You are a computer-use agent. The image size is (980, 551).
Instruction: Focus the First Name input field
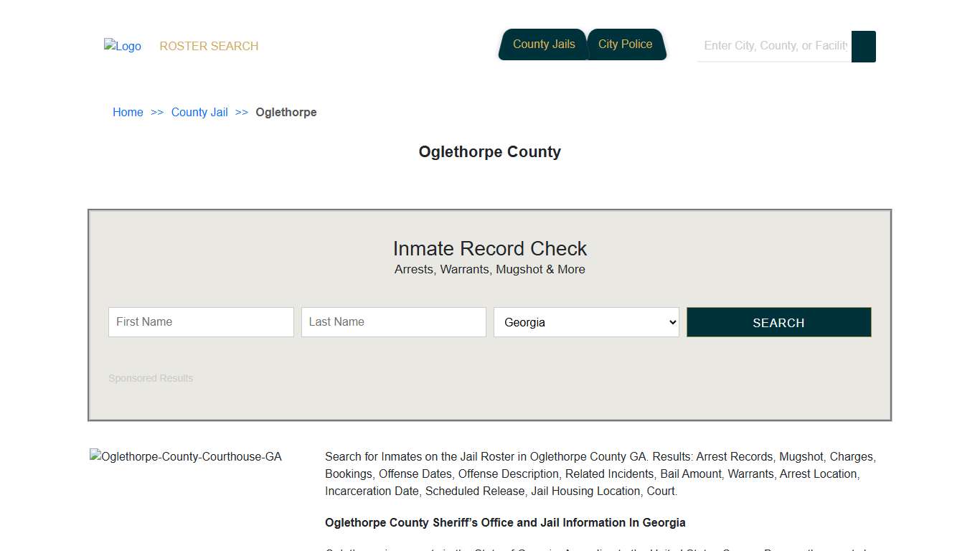pos(201,322)
